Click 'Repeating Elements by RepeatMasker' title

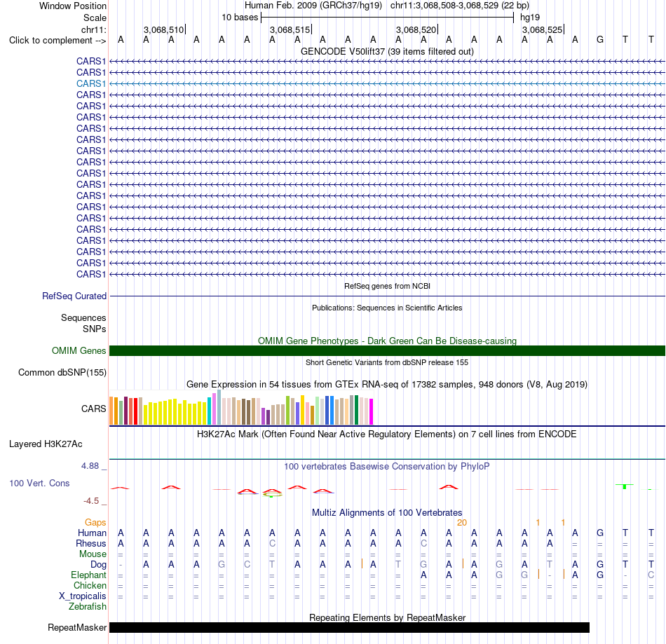click(x=387, y=617)
